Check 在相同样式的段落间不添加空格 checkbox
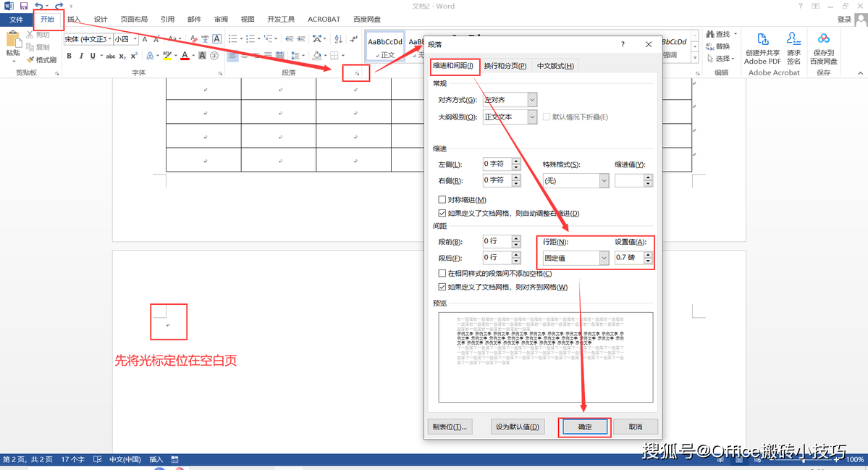 pos(442,274)
